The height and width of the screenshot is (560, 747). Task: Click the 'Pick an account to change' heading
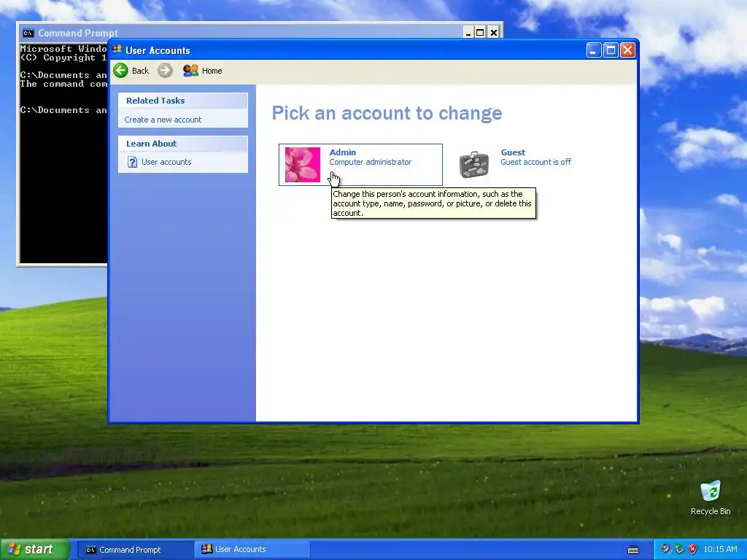387,113
